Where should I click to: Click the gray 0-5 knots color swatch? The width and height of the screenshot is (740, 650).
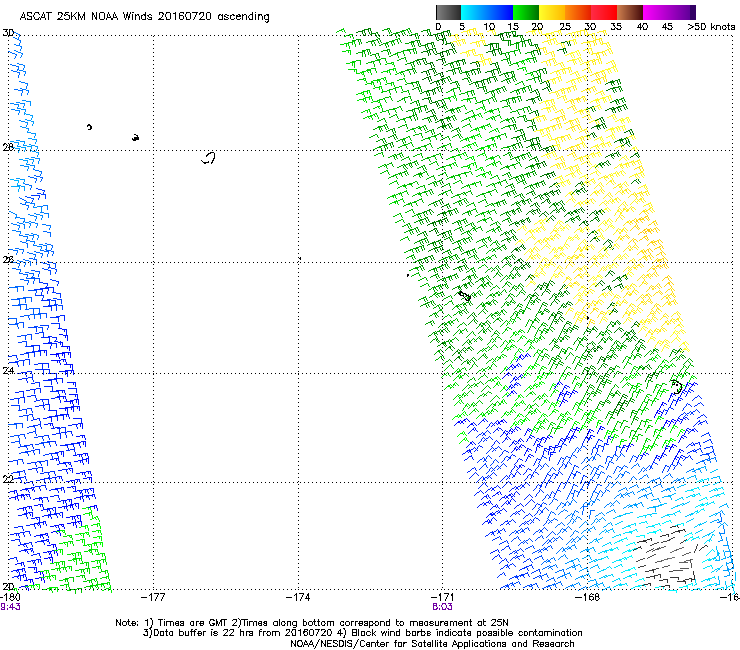(x=448, y=12)
